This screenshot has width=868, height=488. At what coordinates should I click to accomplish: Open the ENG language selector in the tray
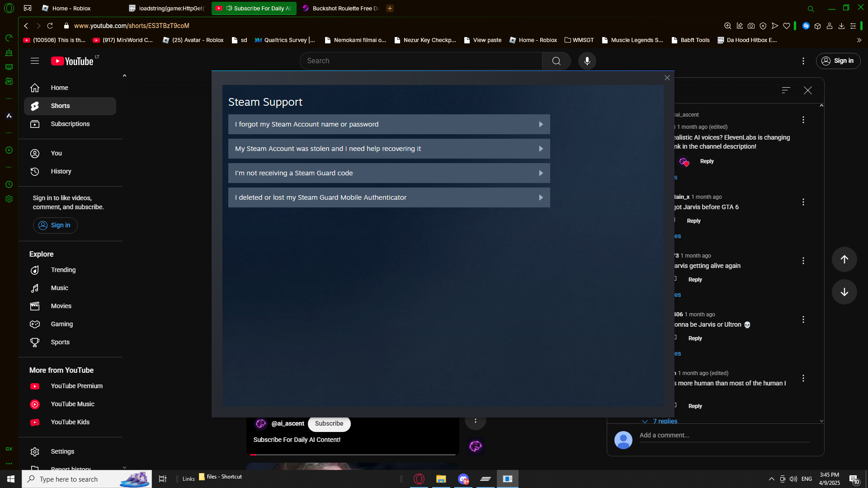[807, 479]
